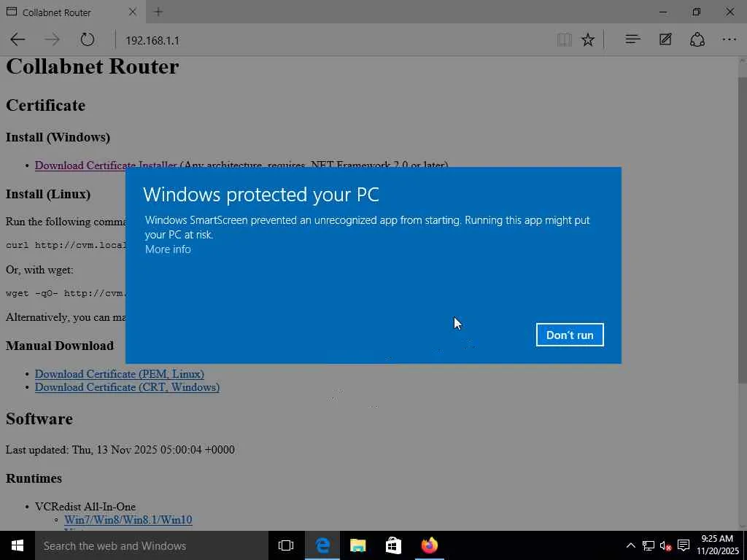Click the network icon in system tray
Viewport: 747px width, 560px height.
[649, 545]
